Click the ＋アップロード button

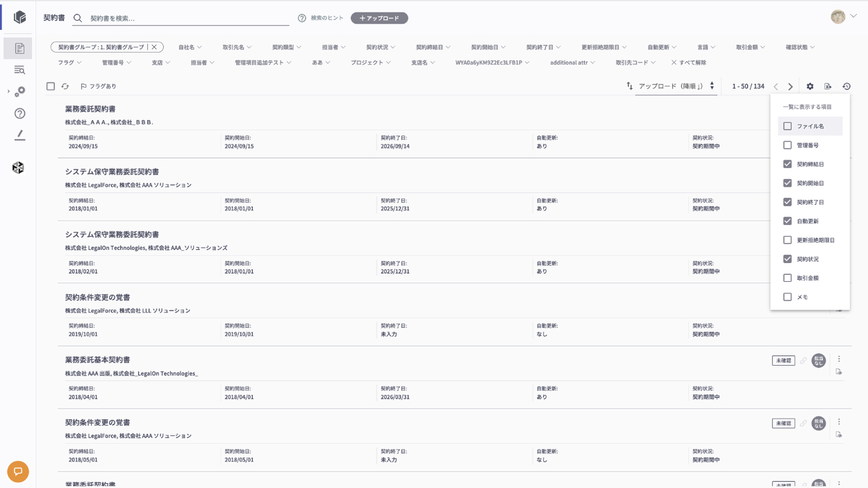(x=379, y=18)
